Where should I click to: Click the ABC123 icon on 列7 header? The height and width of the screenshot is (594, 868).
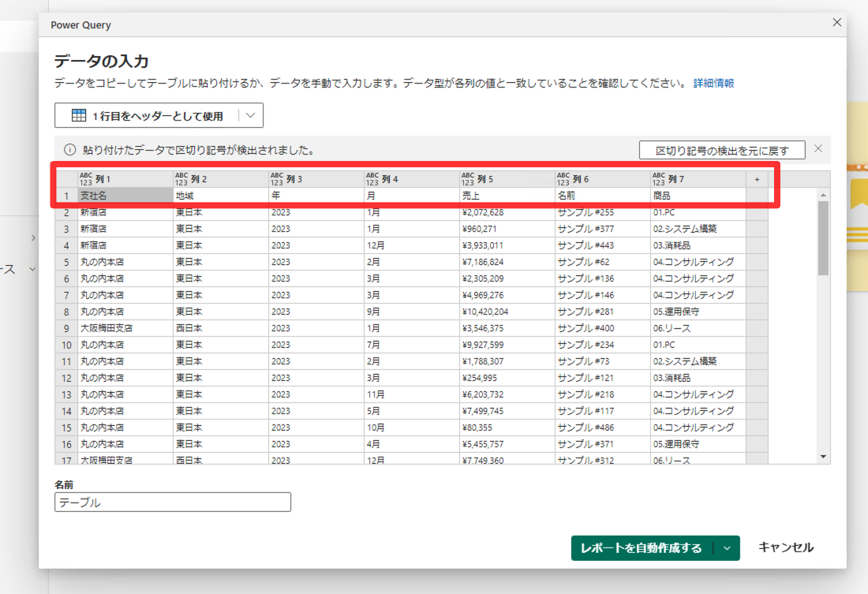(x=657, y=179)
